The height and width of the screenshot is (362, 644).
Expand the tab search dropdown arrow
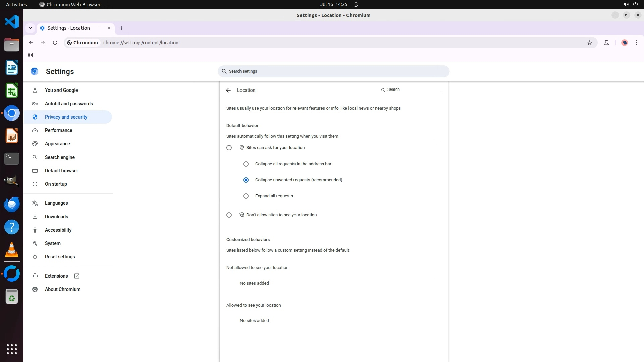point(30,28)
